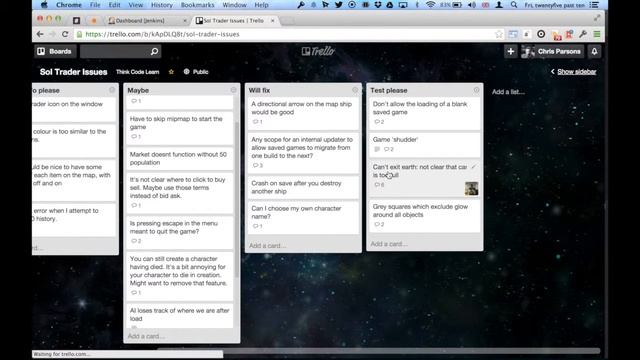Image resolution: width=640 pixels, height=360 pixels.
Task: Click the Trello logo in the header
Action: (x=318, y=51)
